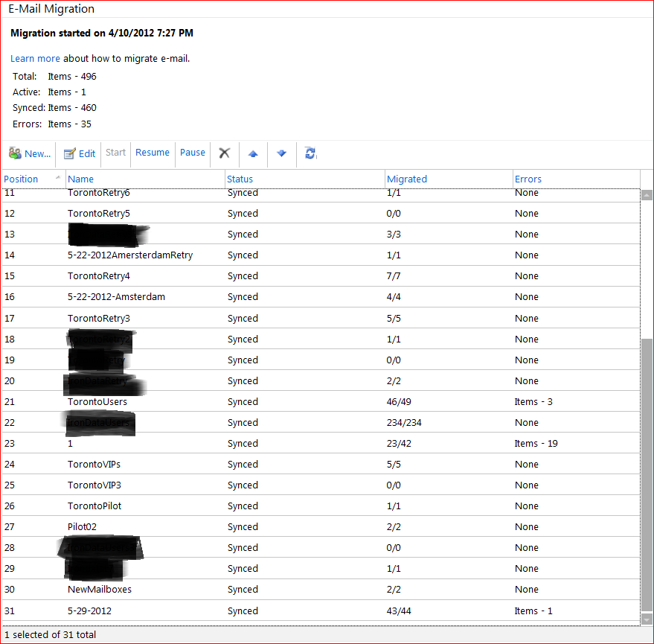The width and height of the screenshot is (654, 644).
Task: Refresh the migration list
Action: tap(310, 153)
